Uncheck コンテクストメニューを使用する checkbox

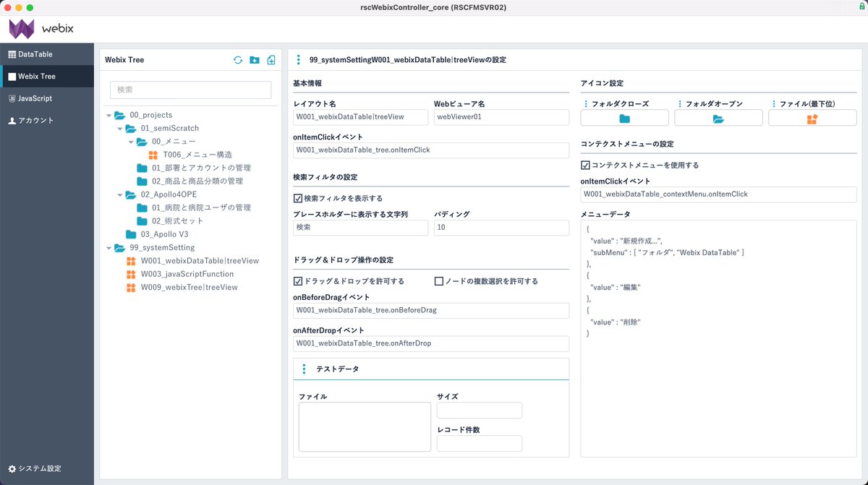pos(585,165)
